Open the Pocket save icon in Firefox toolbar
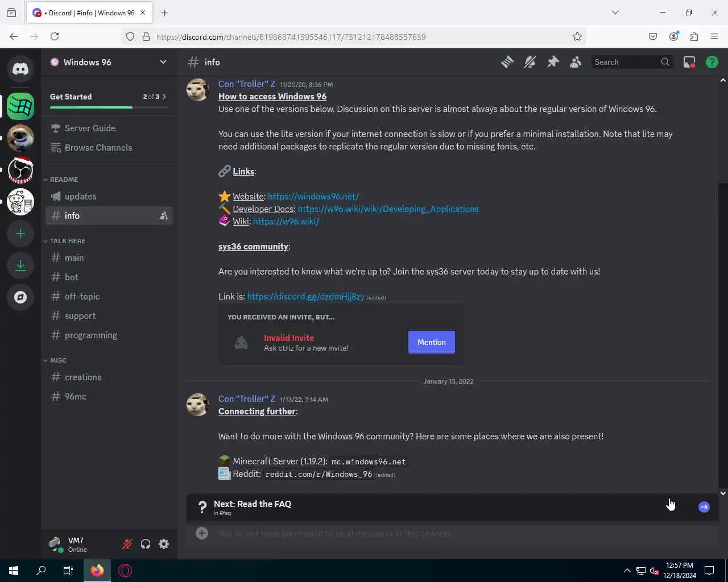Image resolution: width=728 pixels, height=582 pixels. coord(653,36)
